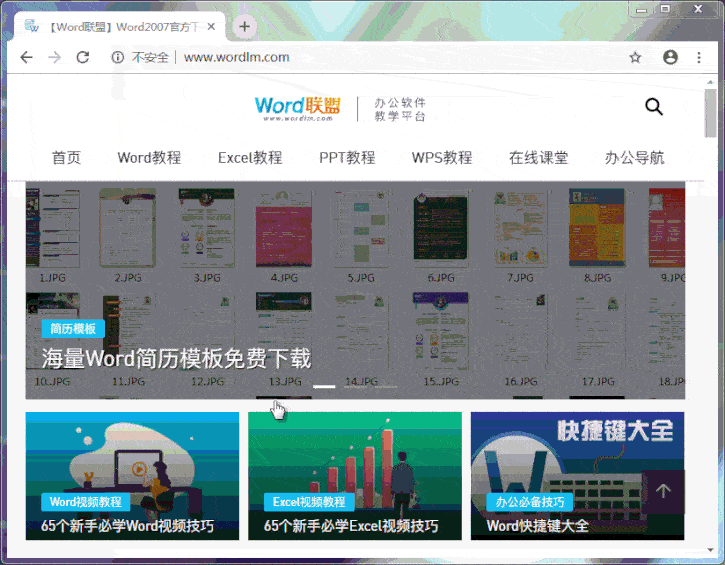
Task: Open Word教程 navigation item
Action: tap(149, 158)
